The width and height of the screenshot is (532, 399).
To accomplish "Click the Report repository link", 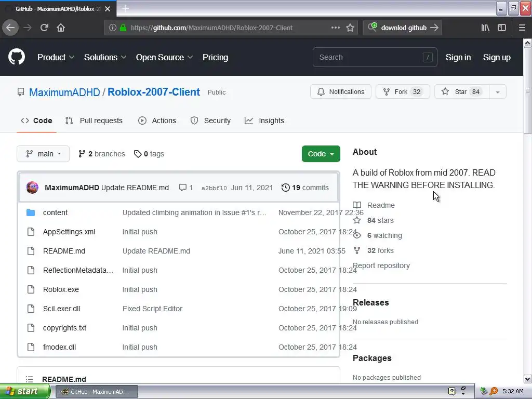I will tap(381, 265).
